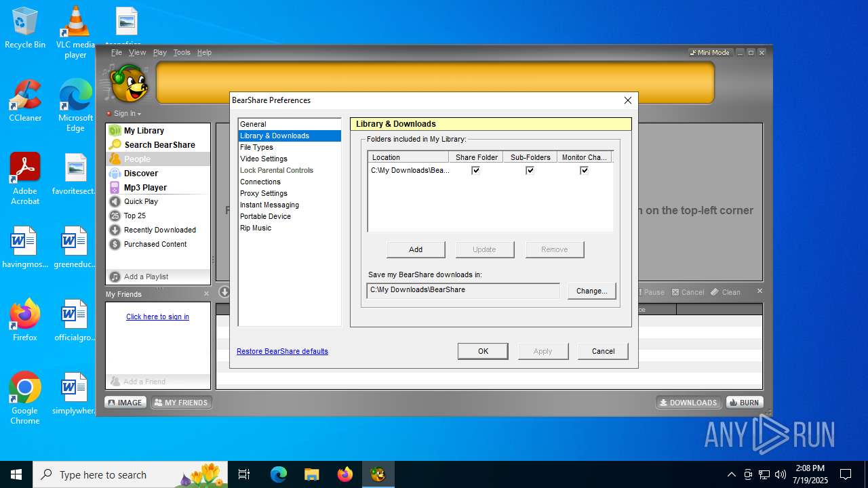The width and height of the screenshot is (868, 488).
Task: Open Purchased Content list
Action: pos(157,244)
